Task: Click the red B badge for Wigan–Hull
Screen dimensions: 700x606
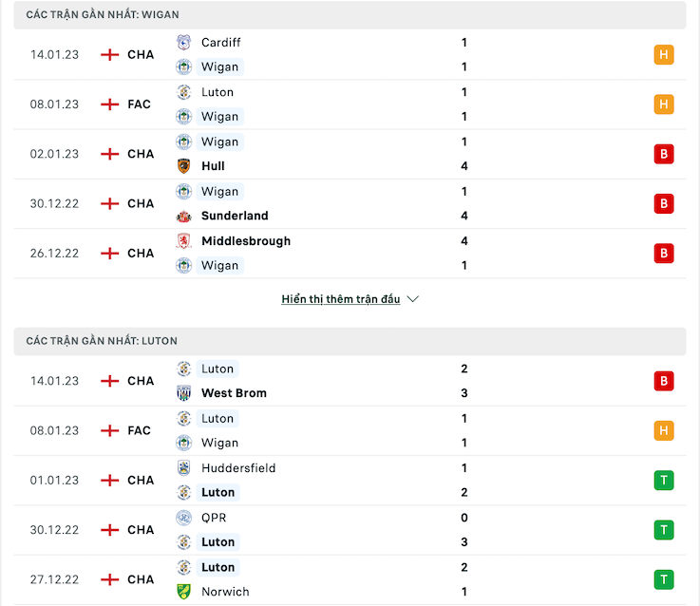Action: (x=663, y=154)
